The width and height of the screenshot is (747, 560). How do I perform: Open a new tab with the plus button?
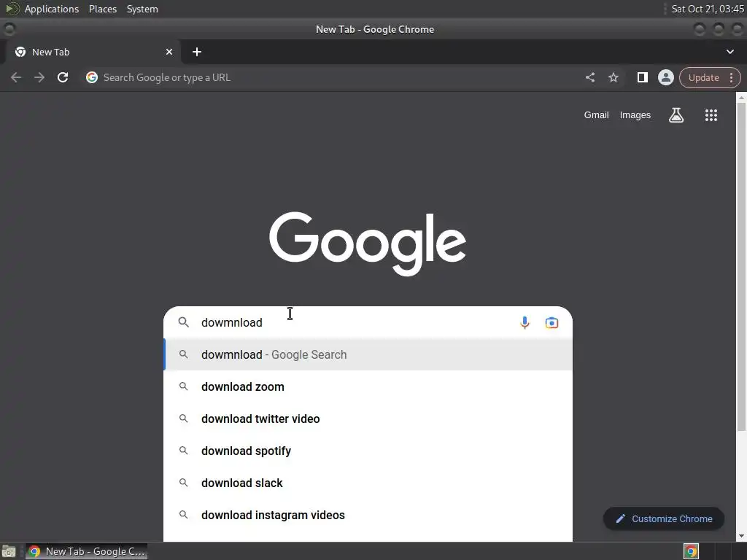pyautogui.click(x=197, y=52)
